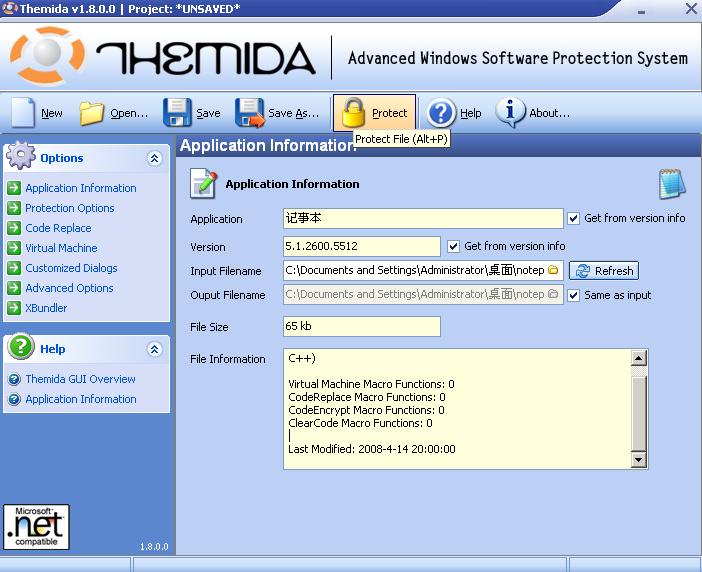The width and height of the screenshot is (702, 572).
Task: Open XBundler settings
Action: pyautogui.click(x=46, y=308)
